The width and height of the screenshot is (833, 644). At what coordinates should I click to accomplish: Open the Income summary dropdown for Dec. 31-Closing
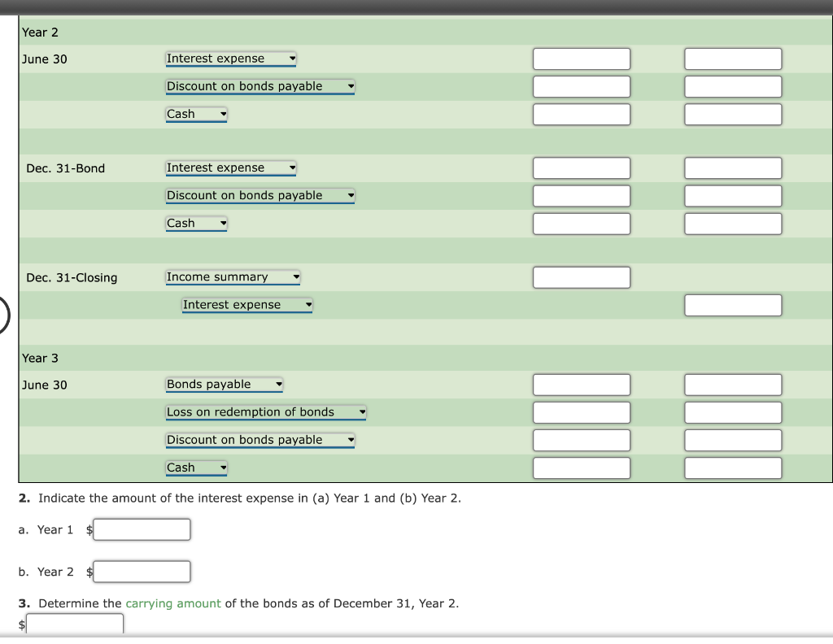[233, 276]
